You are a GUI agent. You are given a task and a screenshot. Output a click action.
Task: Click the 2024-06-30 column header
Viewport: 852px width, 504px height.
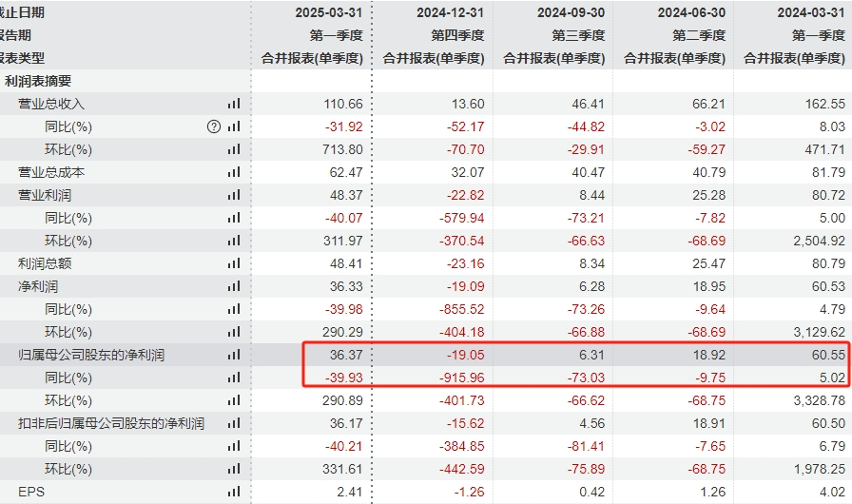point(691,12)
